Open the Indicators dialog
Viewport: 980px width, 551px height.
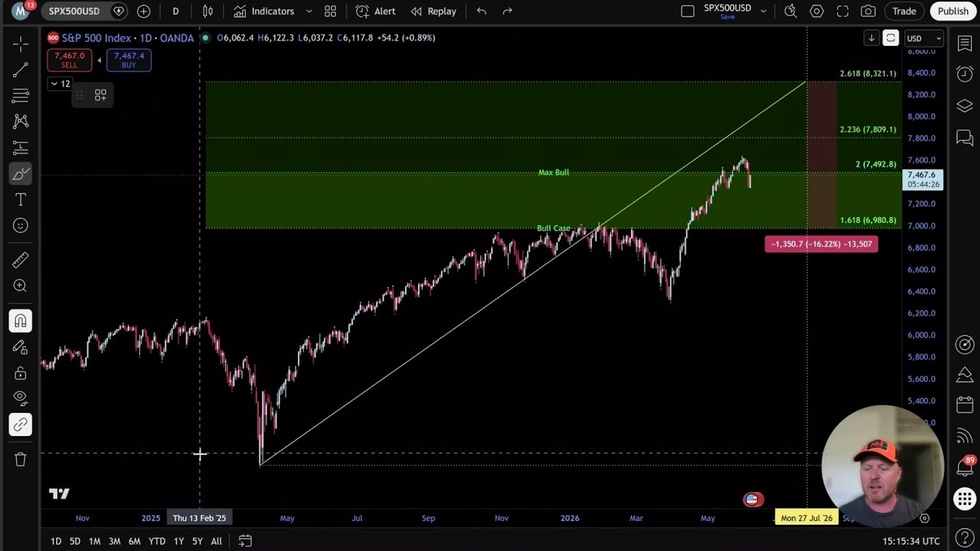click(264, 11)
